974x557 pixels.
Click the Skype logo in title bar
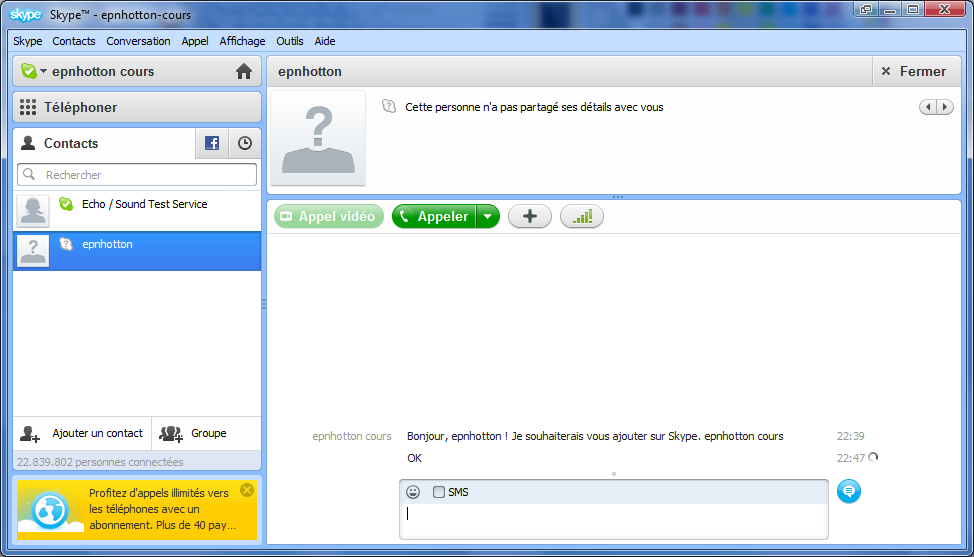pos(26,14)
